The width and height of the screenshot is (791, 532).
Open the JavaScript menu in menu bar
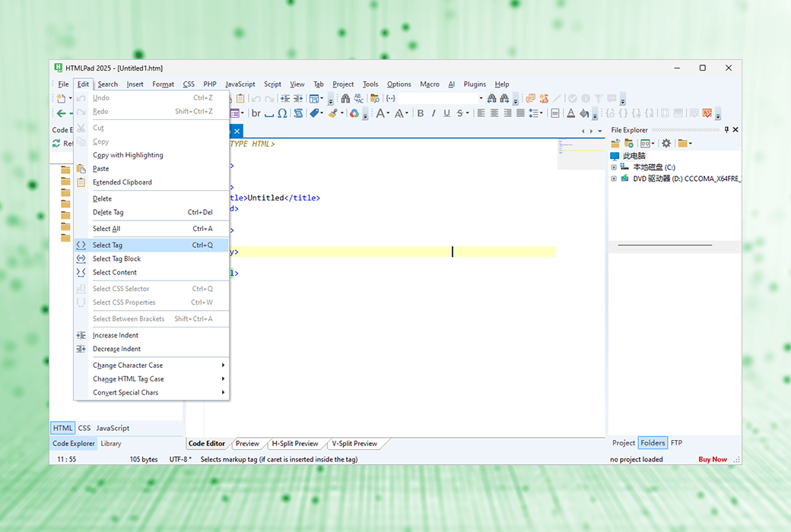[x=240, y=84]
